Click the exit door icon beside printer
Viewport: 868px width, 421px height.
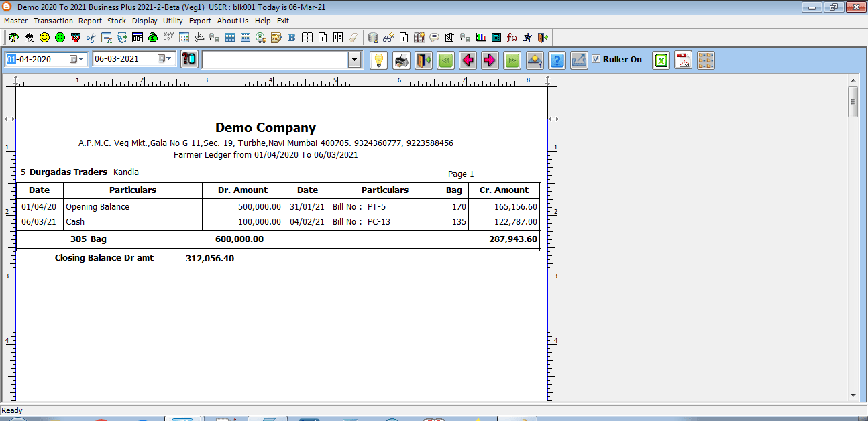(x=423, y=60)
